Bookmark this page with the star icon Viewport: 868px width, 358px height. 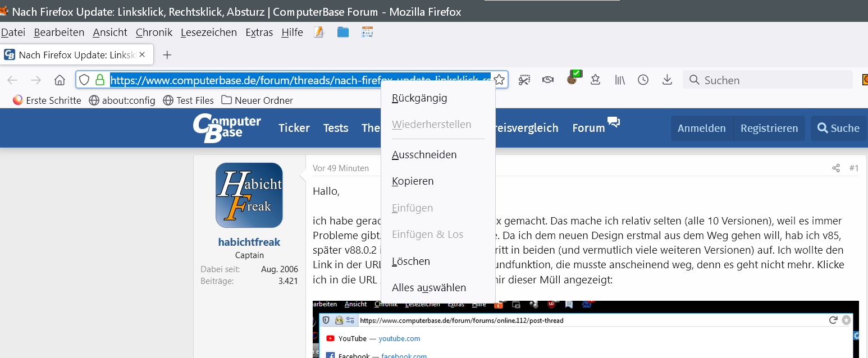point(499,80)
